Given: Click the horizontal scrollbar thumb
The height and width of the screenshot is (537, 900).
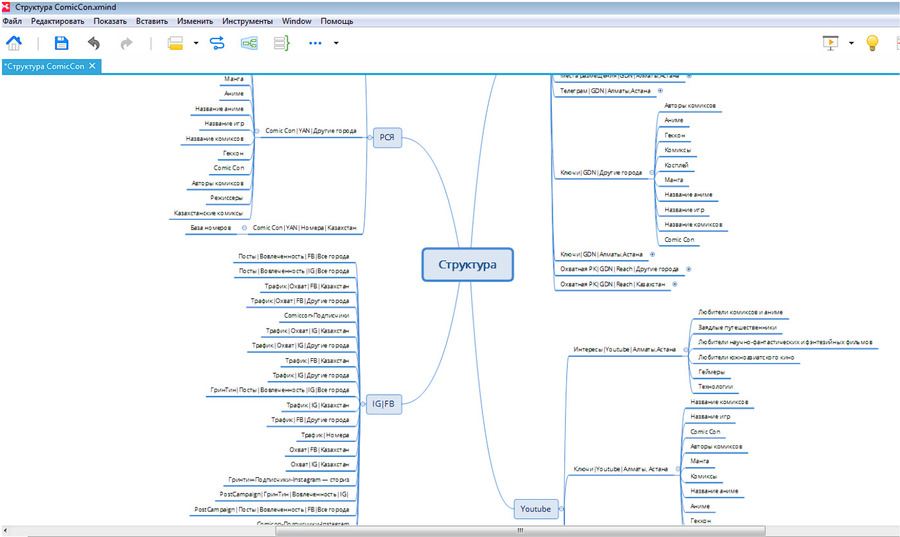Looking at the screenshot, I should (519, 531).
